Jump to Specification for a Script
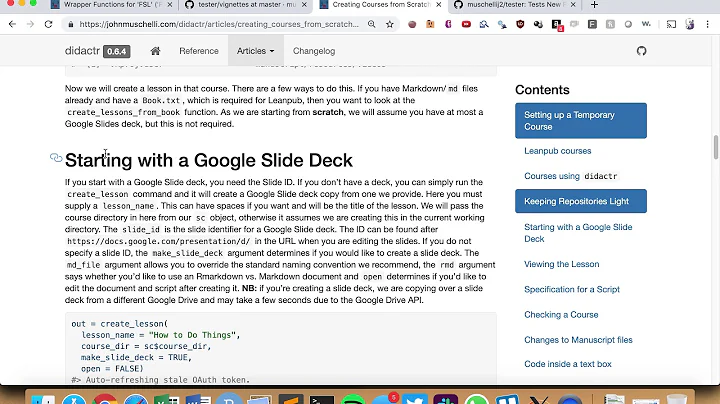The height and width of the screenshot is (404, 720). pos(572,289)
